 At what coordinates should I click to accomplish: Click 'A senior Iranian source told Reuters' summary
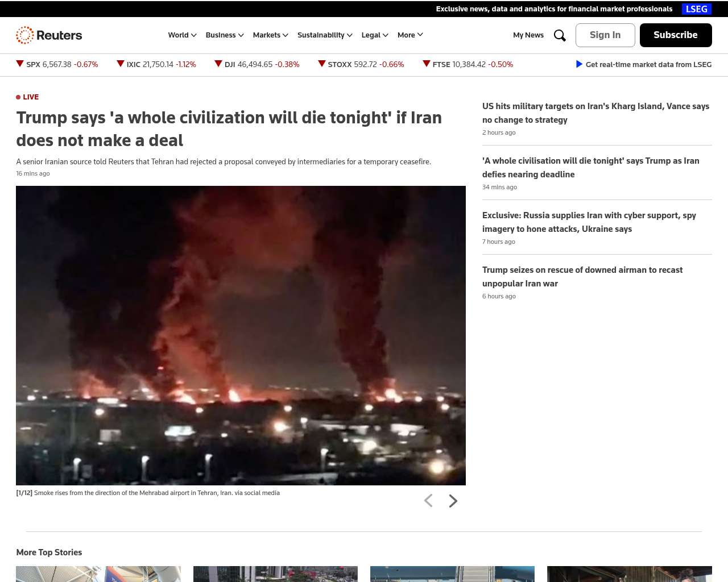click(x=224, y=162)
